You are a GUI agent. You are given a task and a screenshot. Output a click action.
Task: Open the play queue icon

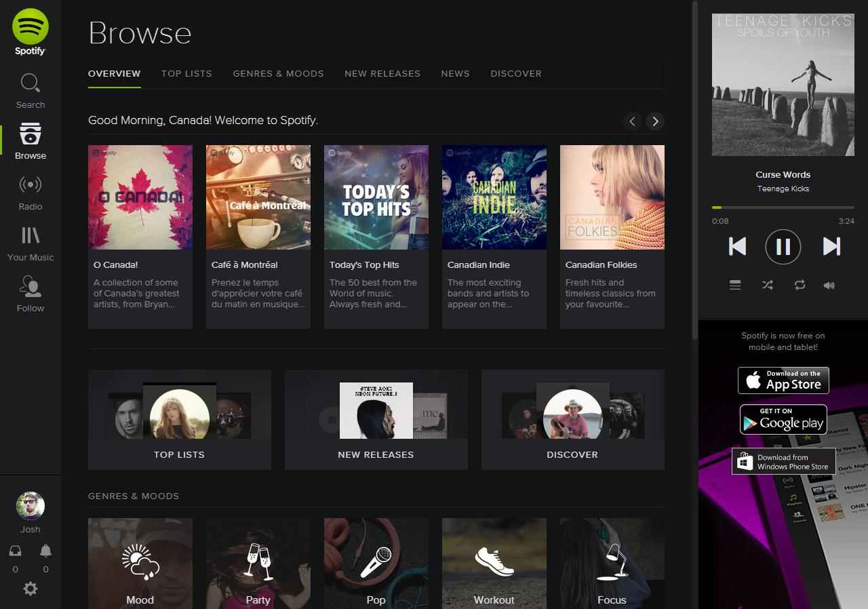[735, 286]
